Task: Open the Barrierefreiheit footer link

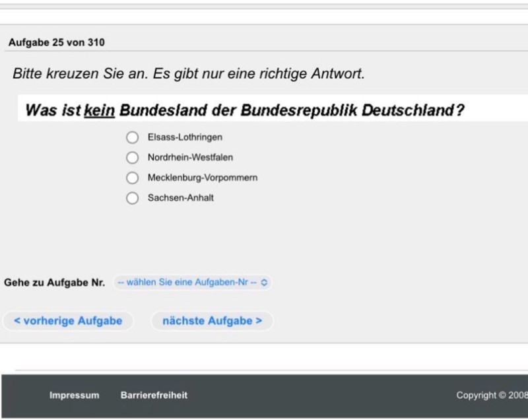Action: click(154, 396)
